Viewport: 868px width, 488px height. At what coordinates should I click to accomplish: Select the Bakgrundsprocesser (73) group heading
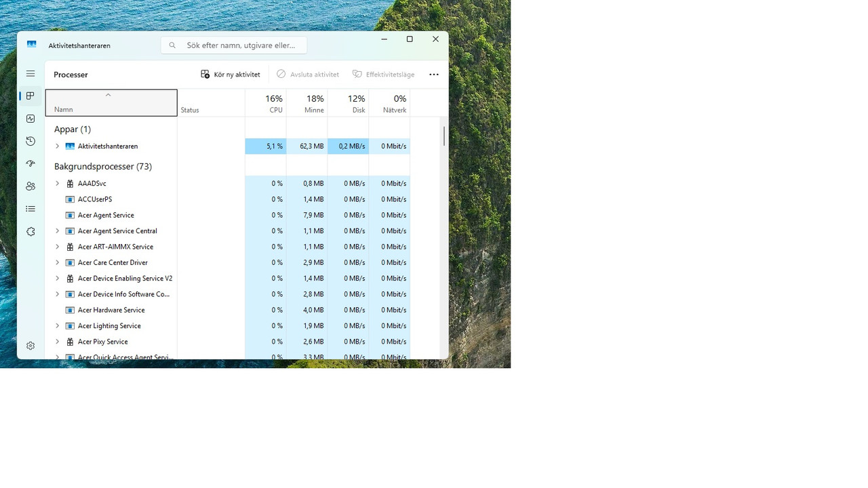pos(103,166)
